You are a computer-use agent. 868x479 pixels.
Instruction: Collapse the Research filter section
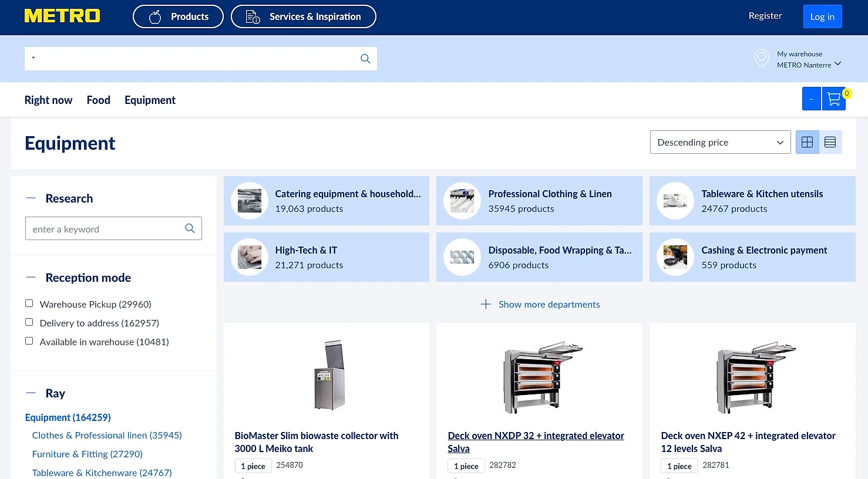pyautogui.click(x=31, y=198)
